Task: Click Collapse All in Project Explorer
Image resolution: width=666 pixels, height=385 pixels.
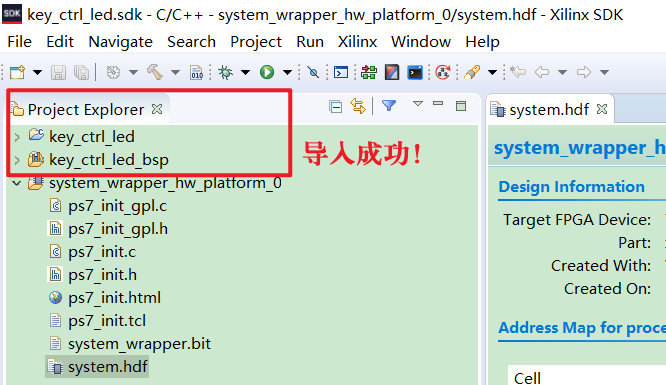Action: (336, 107)
